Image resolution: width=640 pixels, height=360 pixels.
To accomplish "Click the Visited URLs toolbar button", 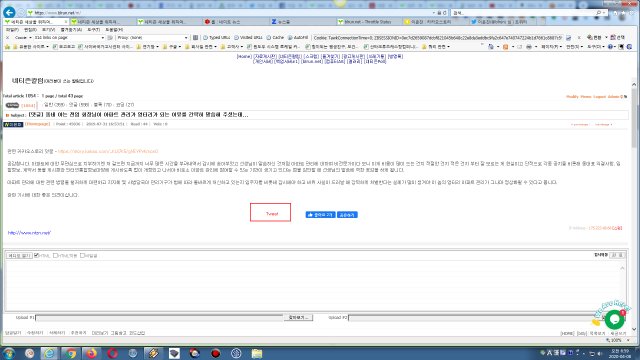I will pyautogui.click(x=249, y=38).
